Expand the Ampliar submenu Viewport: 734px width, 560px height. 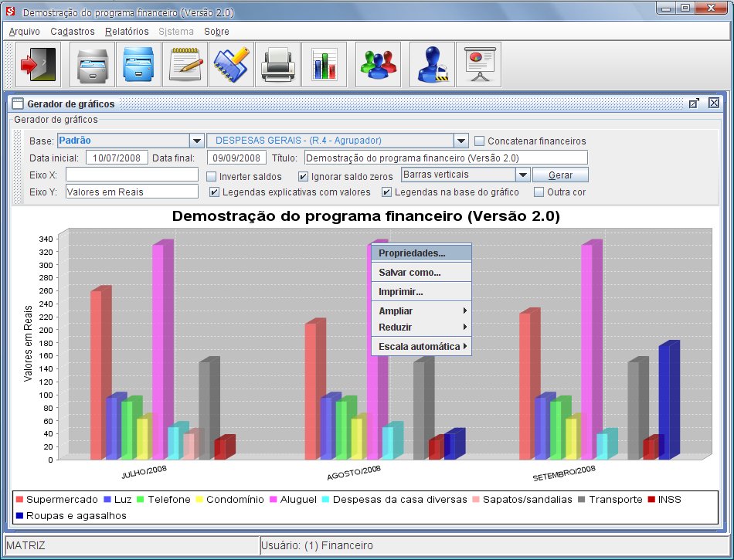421,311
